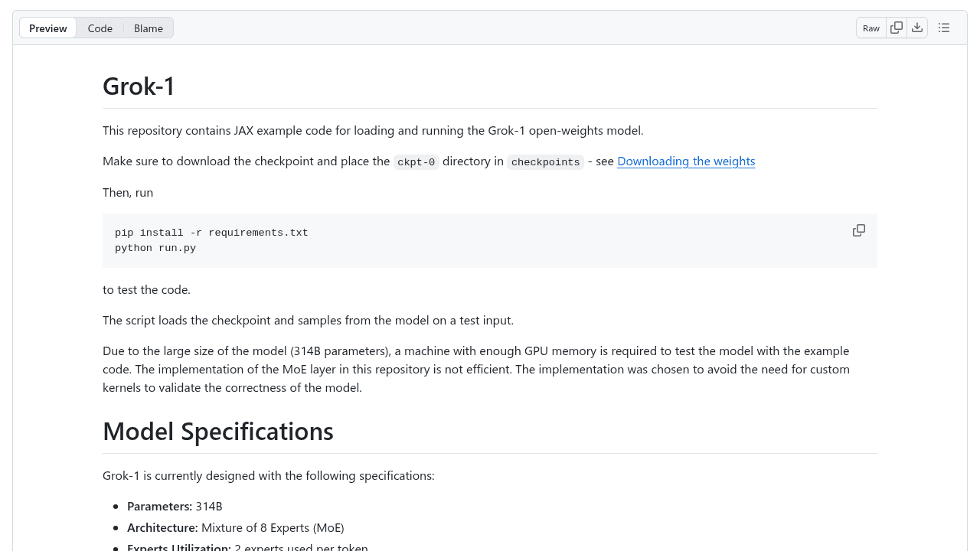Screen dimensions: 980x551
Task: Click the 314B parameters value text
Action: (210, 506)
